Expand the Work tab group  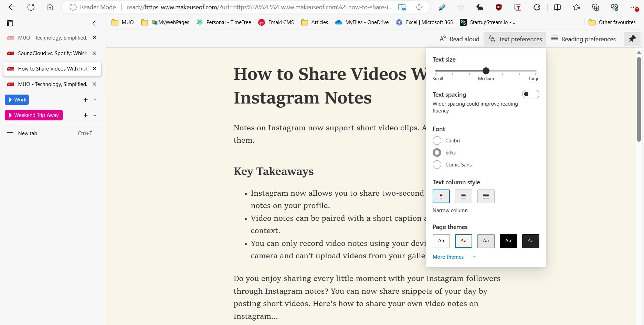pyautogui.click(x=17, y=99)
